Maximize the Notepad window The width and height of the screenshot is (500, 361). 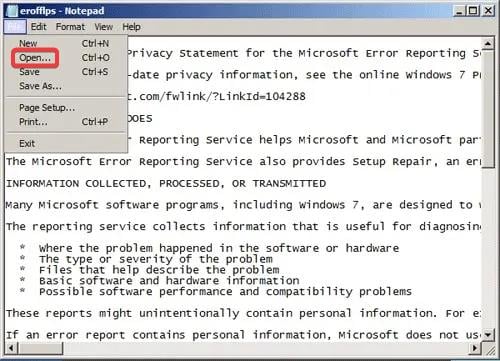pos(473,11)
